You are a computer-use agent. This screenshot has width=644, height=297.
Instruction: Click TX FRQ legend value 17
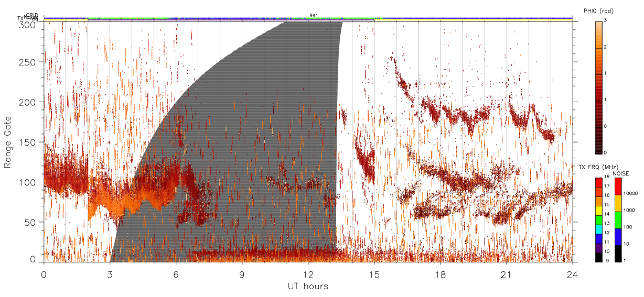click(x=607, y=186)
